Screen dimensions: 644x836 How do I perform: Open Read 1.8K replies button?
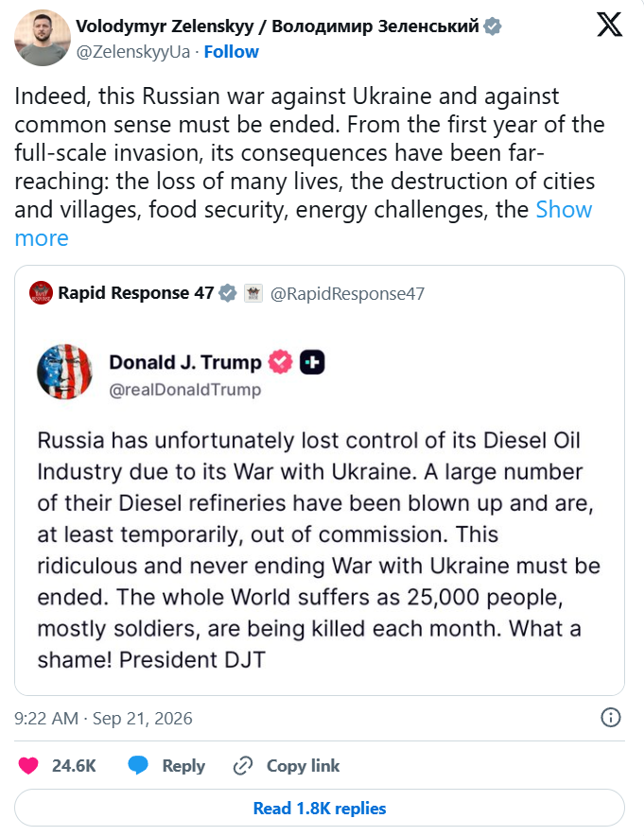click(320, 809)
